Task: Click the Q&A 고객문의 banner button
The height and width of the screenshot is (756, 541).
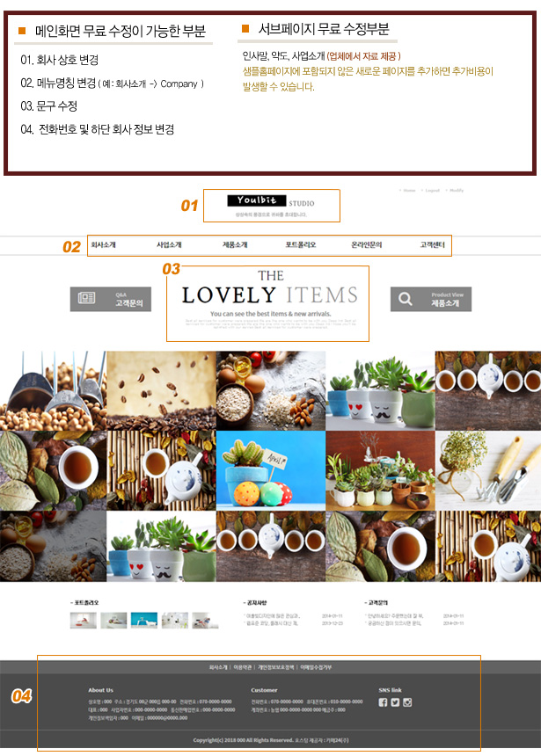Action: (x=111, y=300)
